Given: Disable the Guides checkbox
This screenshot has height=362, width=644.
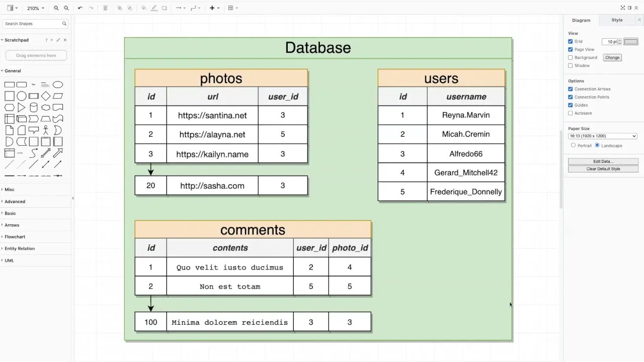Looking at the screenshot, I should [571, 105].
